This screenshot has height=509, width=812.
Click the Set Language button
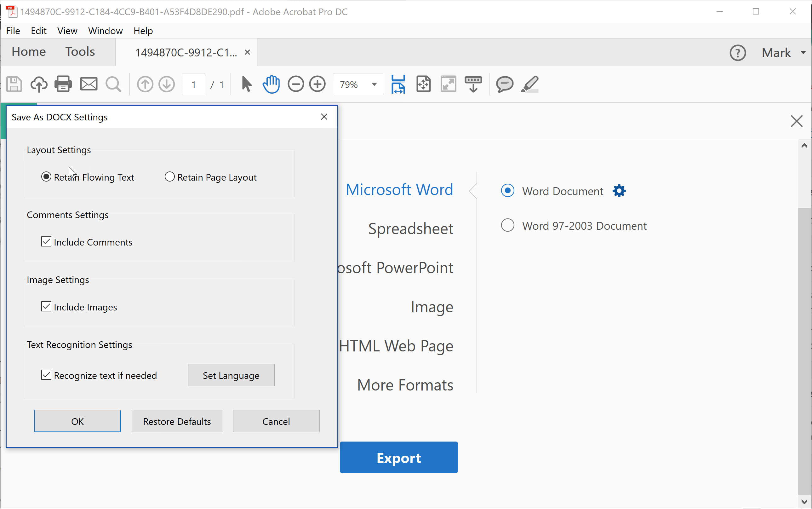coord(231,375)
